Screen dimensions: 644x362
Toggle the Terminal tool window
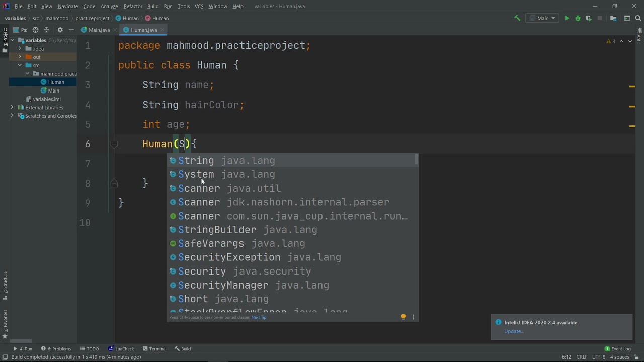point(154,349)
